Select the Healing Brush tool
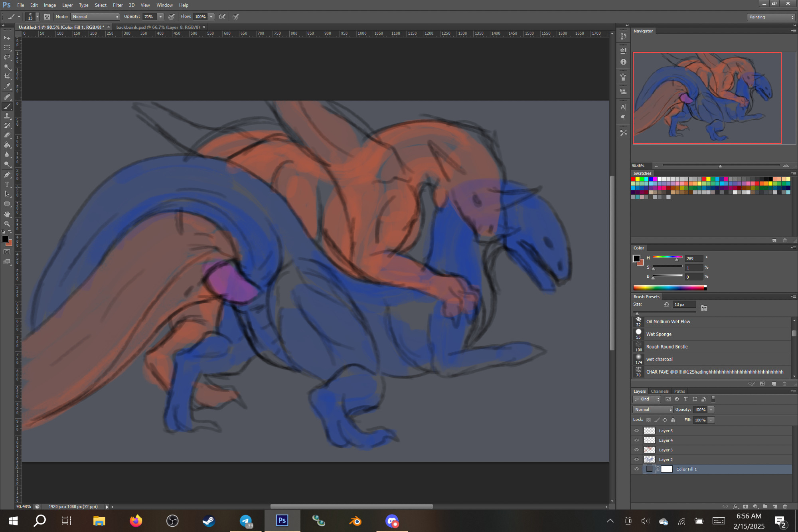Viewport: 798px width, 532px height. [x=7, y=97]
